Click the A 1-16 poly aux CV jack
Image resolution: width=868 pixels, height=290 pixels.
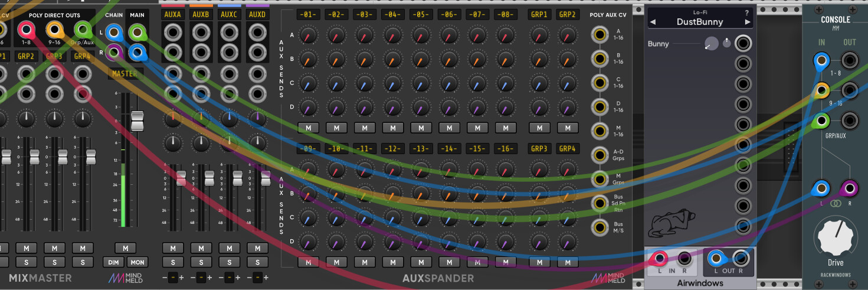pyautogui.click(x=600, y=34)
